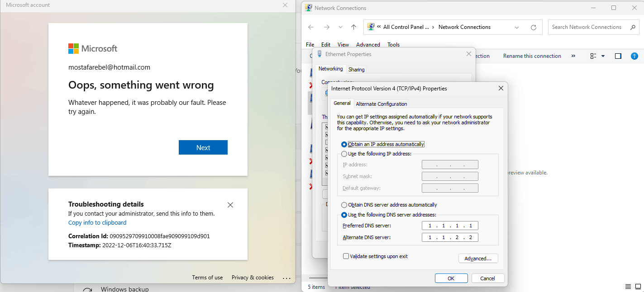The height and width of the screenshot is (292, 644).
Task: Click the Default gateway field
Action: [x=450, y=188]
